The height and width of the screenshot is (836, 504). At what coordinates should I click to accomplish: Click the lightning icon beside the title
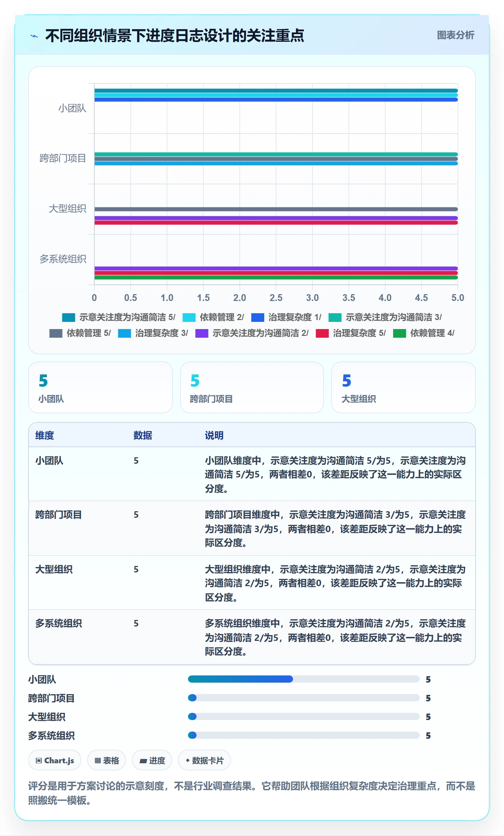[34, 36]
